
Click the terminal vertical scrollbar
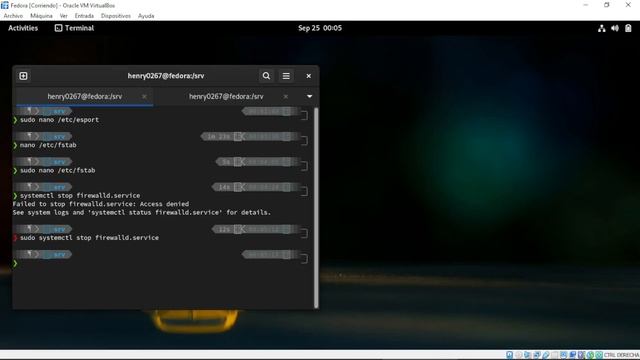tap(316, 207)
